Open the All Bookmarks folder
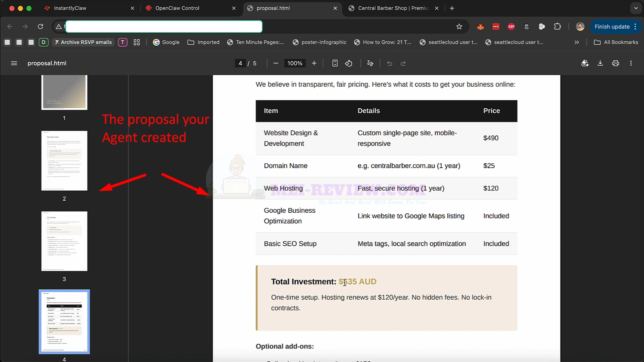644x362 pixels. point(616,42)
